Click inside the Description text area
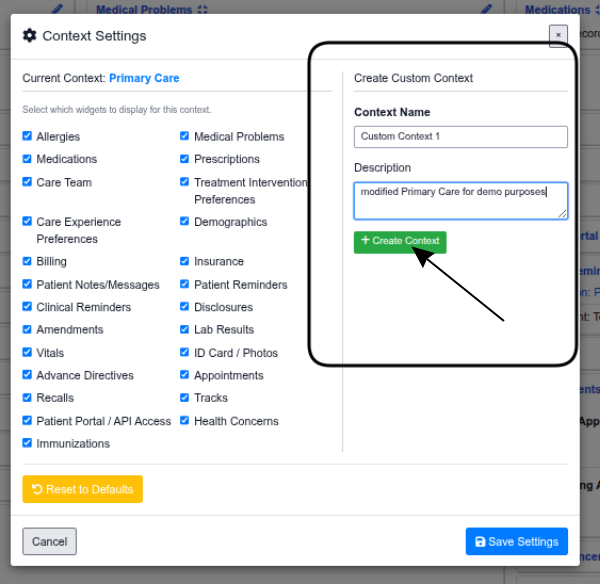The height and width of the screenshot is (584, 600). [460, 199]
